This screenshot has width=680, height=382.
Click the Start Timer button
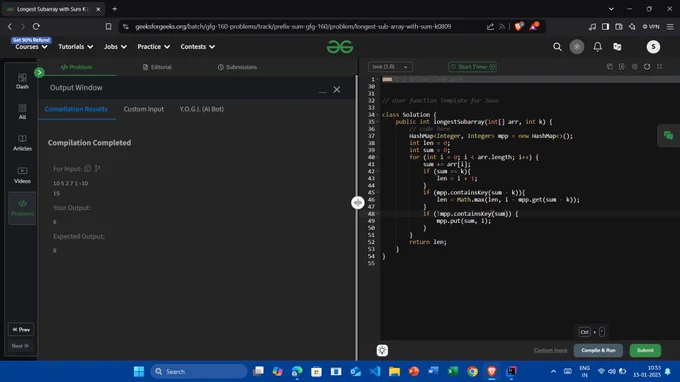point(472,67)
